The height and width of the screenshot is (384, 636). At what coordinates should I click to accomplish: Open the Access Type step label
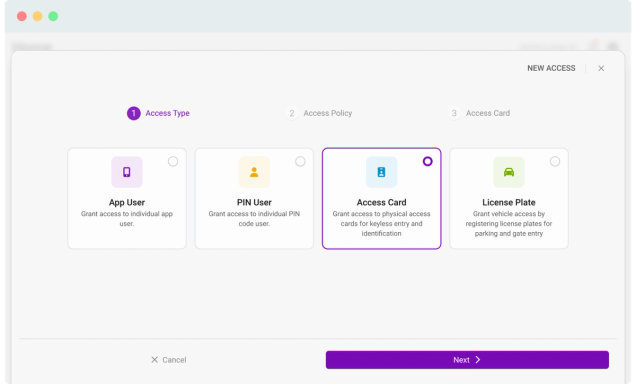168,113
